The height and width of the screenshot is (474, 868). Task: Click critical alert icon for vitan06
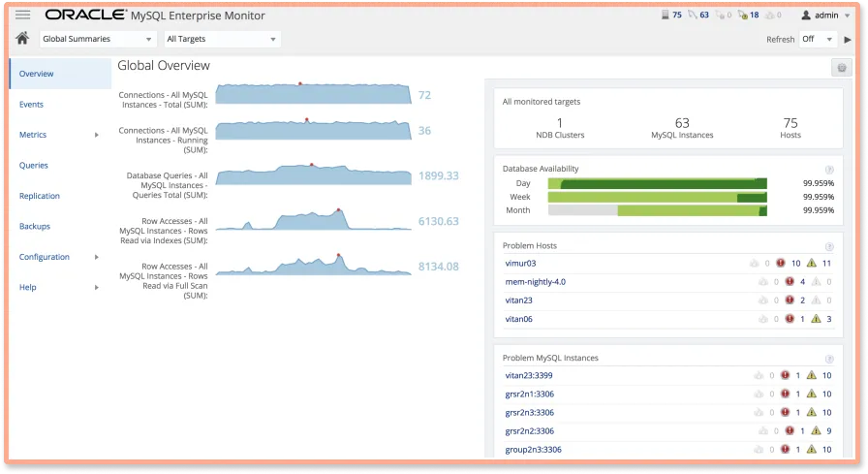click(790, 318)
